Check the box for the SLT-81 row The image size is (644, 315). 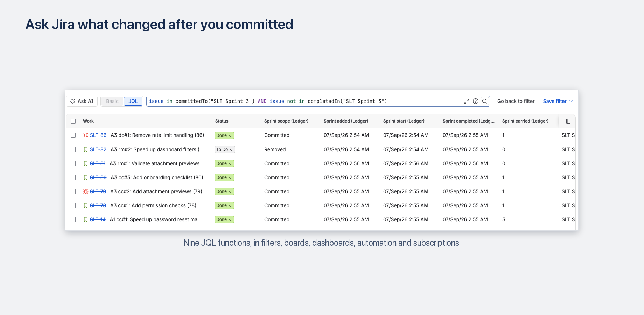point(73,163)
